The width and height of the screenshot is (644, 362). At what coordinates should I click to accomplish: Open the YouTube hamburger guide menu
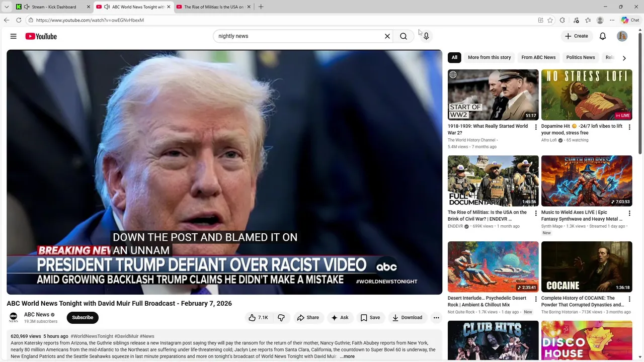click(x=14, y=36)
